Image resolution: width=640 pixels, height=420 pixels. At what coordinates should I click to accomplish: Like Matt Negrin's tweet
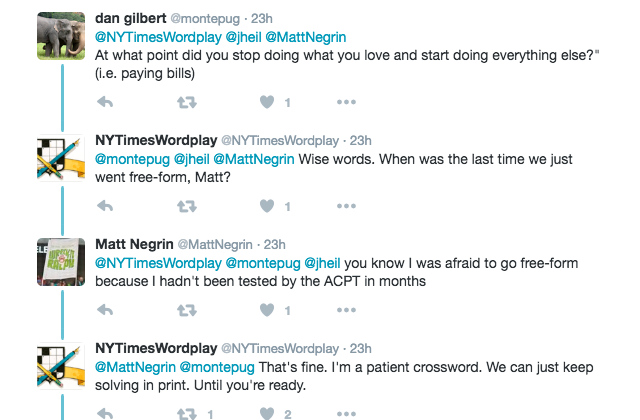267,310
